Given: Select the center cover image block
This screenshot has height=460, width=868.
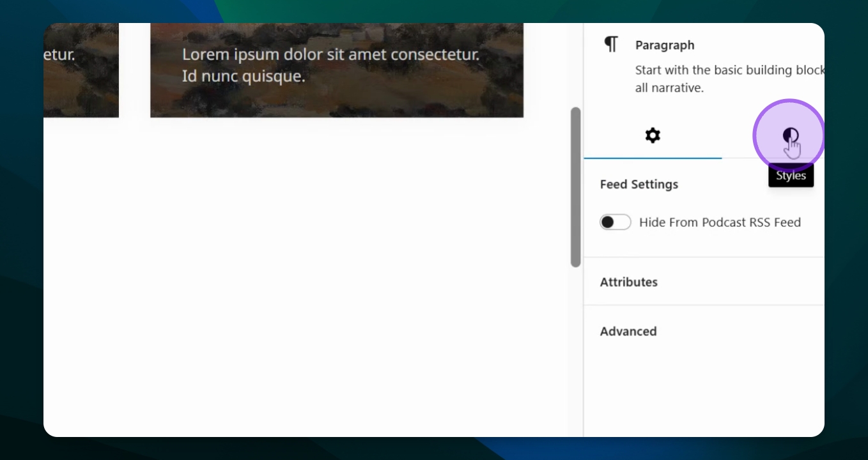Looking at the screenshot, I should [x=337, y=70].
